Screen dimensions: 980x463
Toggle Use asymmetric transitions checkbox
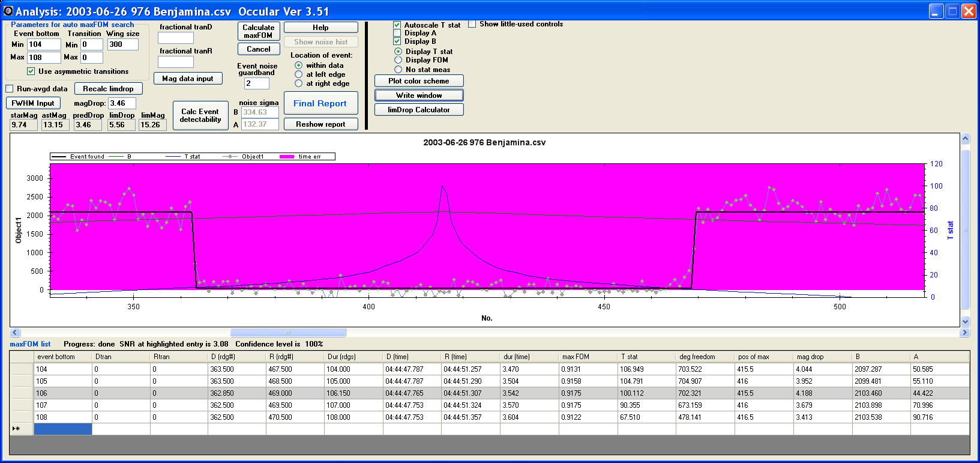pyautogui.click(x=31, y=71)
